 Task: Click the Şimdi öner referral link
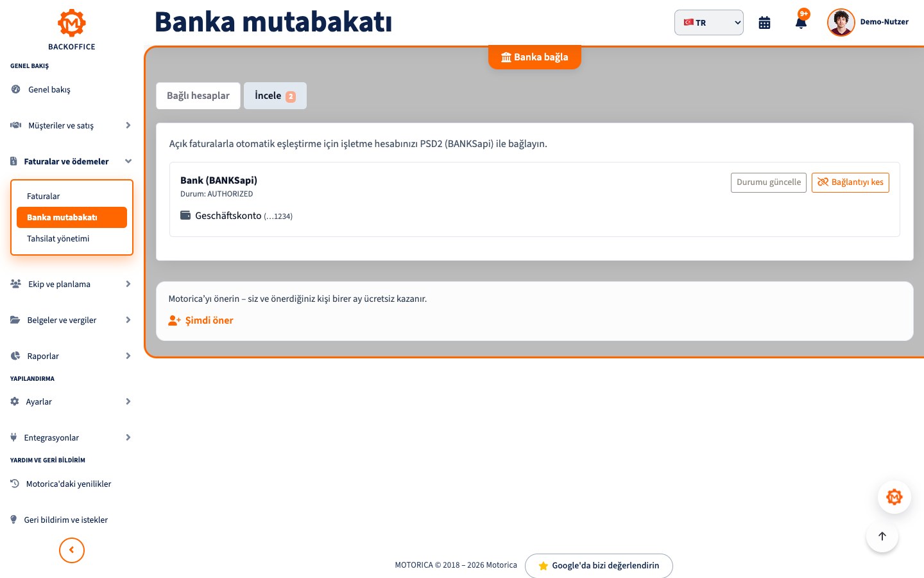coord(209,320)
